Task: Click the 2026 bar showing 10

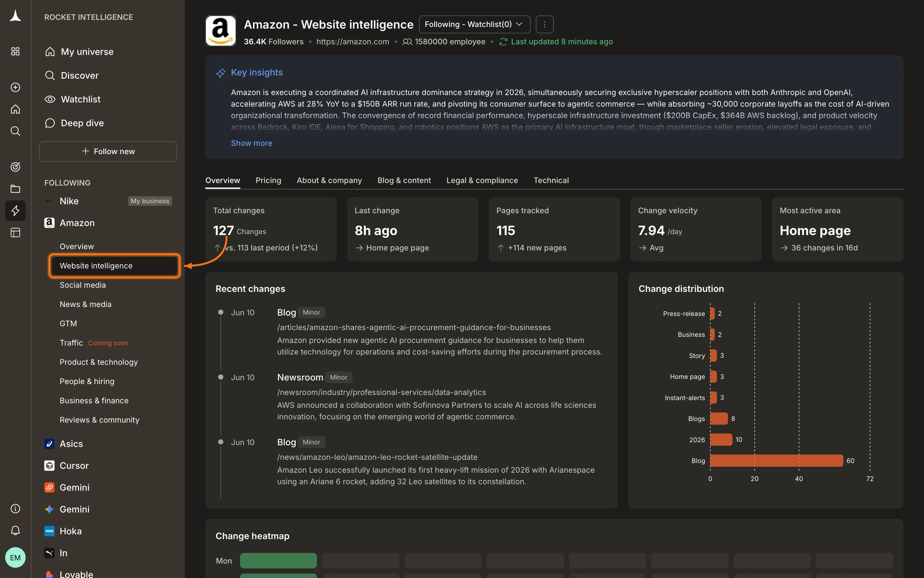Action: 721,440
